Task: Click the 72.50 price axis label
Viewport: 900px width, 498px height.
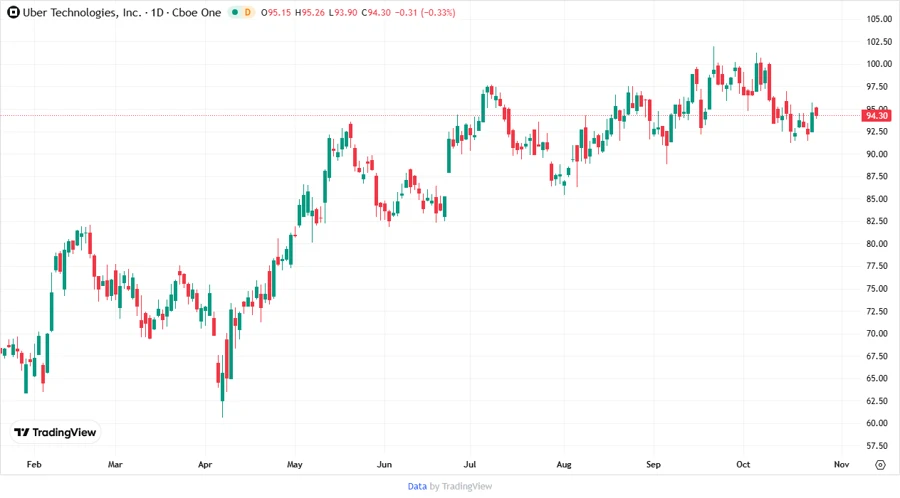Action: tap(879, 312)
